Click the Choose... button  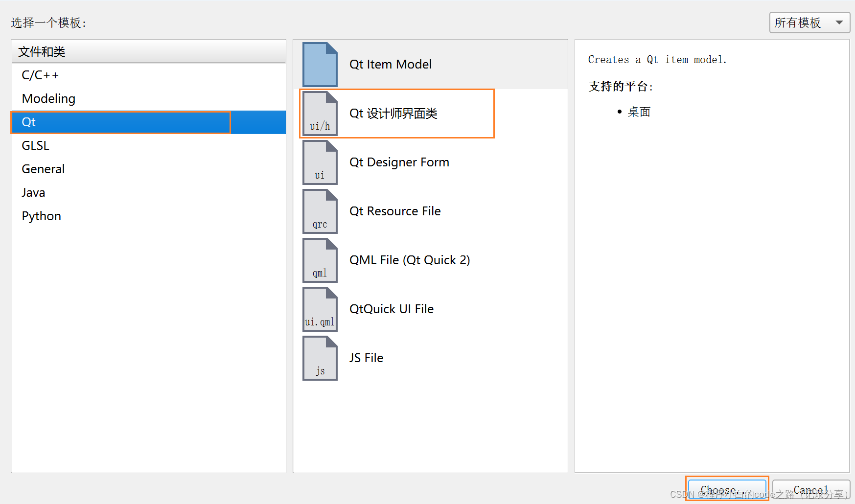coord(727,489)
